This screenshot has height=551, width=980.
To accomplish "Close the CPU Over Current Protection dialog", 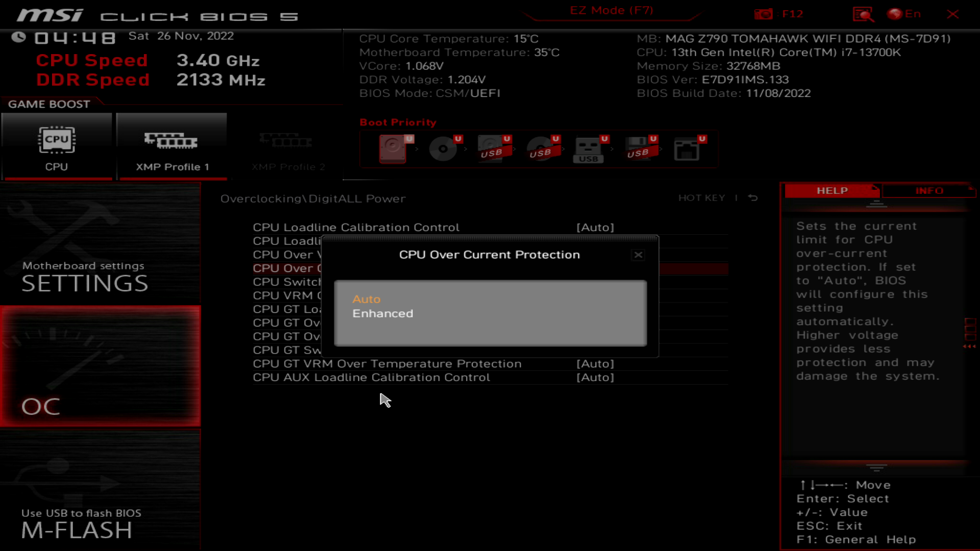I will (638, 255).
